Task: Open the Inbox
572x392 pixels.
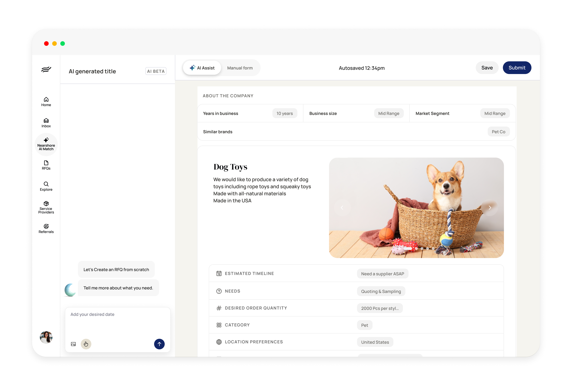Action: coord(46,123)
